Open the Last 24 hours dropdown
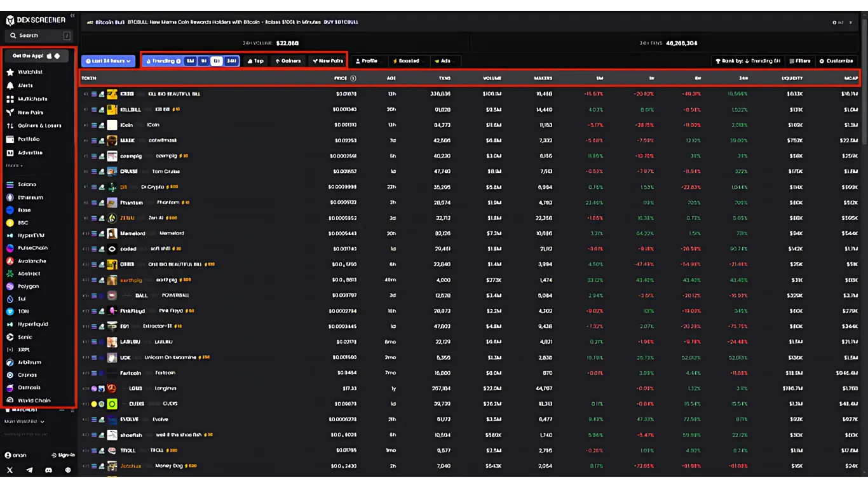 [x=108, y=61]
